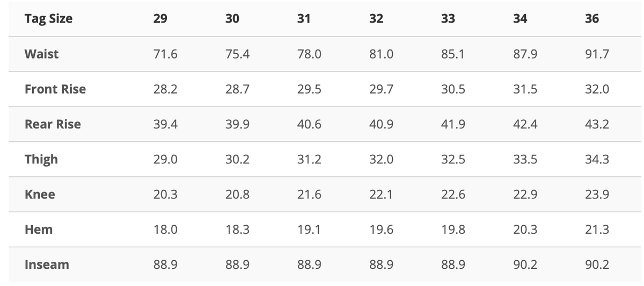This screenshot has height=286, width=644.
Task: Select the Thigh row label
Action: pos(41,160)
